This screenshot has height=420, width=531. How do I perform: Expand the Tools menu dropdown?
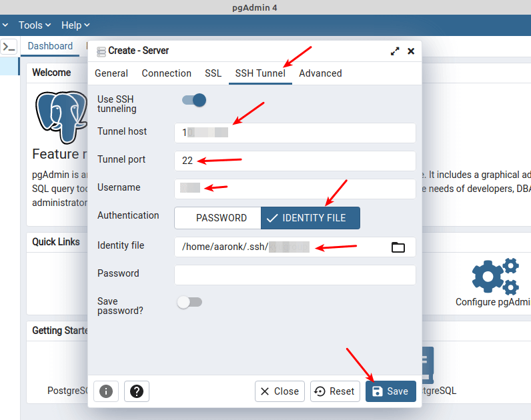click(x=35, y=25)
